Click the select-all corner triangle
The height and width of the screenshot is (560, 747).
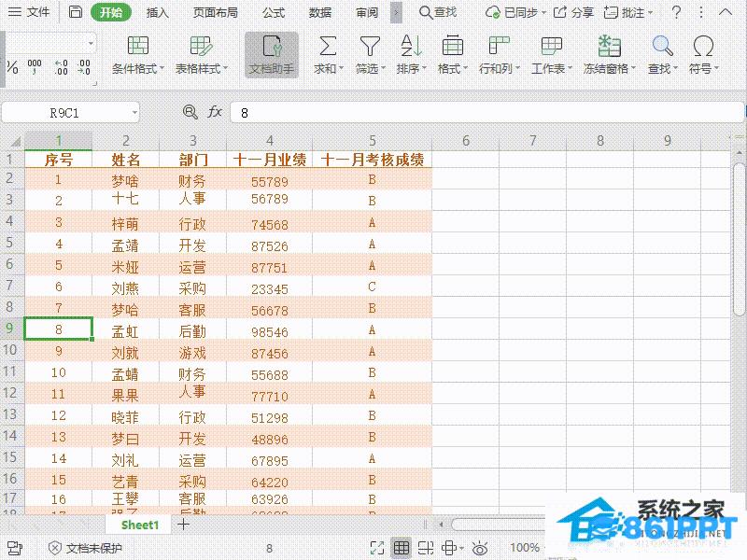(x=15, y=141)
